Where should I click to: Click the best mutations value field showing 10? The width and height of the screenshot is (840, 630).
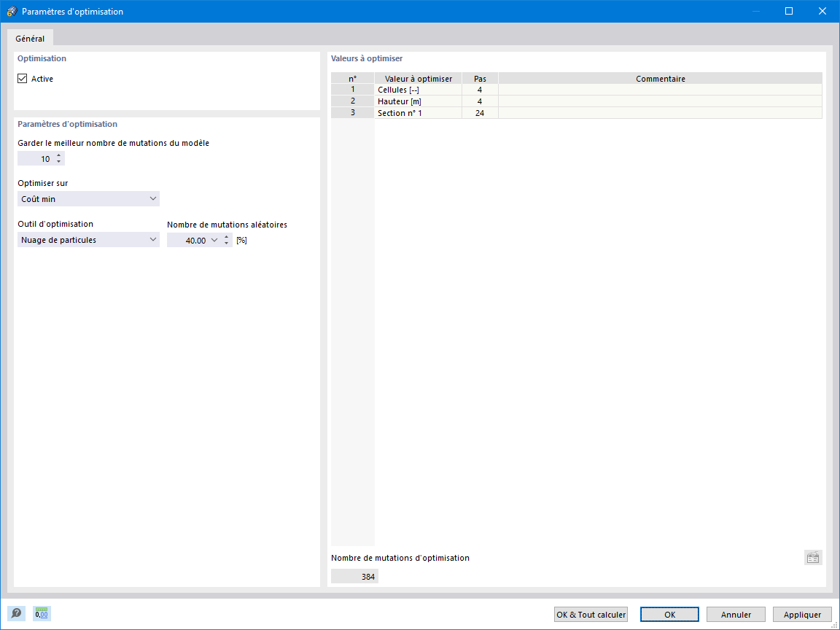(36, 158)
